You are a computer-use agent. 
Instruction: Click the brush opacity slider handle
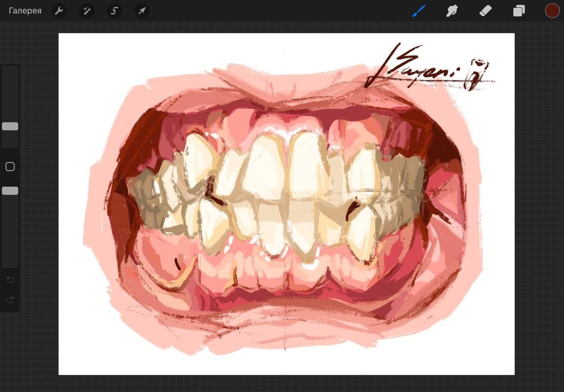pos(10,191)
